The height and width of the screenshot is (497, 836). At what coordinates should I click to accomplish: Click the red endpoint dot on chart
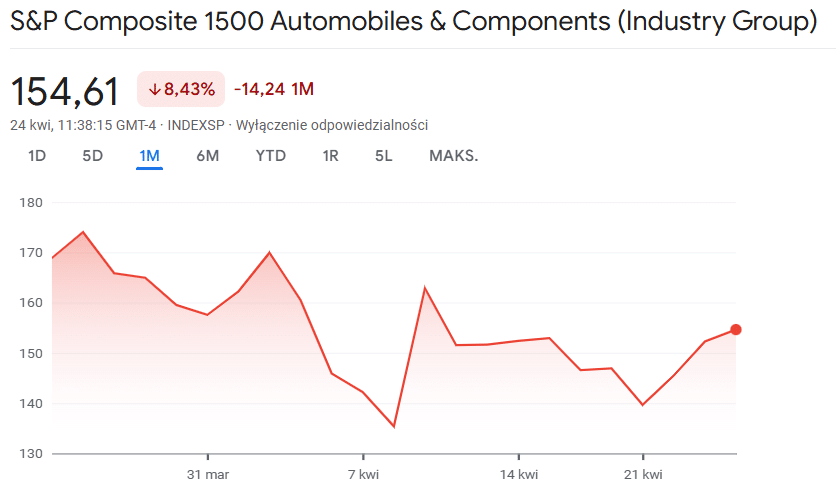point(736,330)
